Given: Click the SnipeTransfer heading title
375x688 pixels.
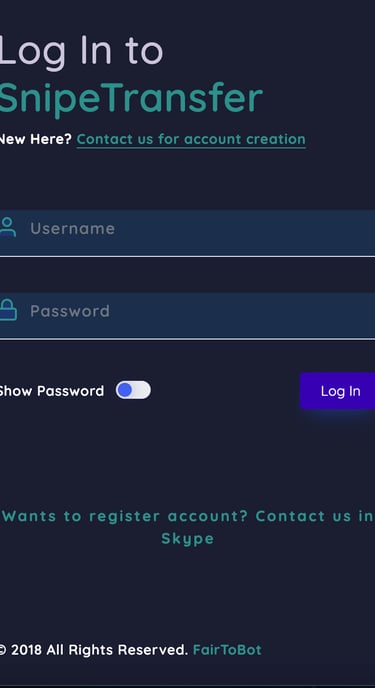Looking at the screenshot, I should 131,98.
